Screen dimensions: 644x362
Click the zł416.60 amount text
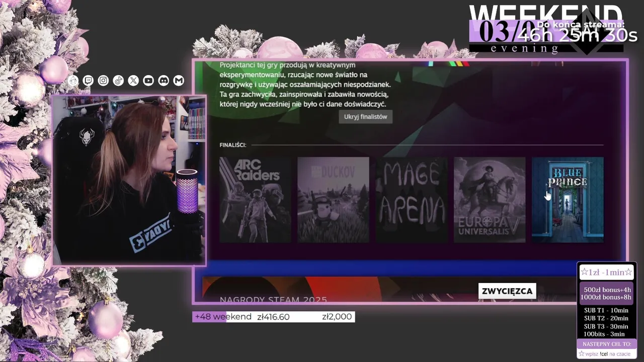[273, 317]
